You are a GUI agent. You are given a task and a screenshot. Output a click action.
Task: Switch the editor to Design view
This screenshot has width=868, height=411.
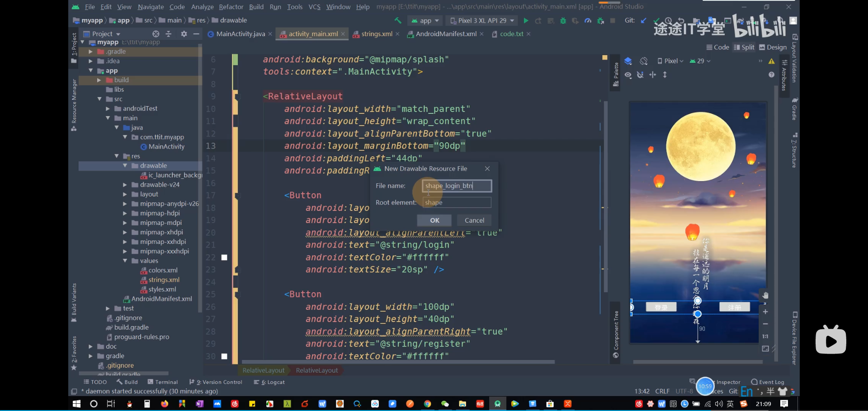[x=773, y=47]
